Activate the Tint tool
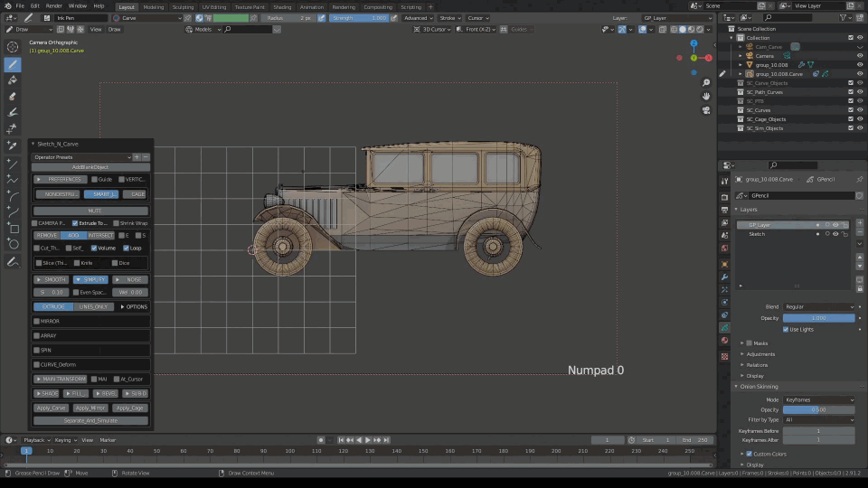Image resolution: width=868 pixels, height=488 pixels. [13, 112]
